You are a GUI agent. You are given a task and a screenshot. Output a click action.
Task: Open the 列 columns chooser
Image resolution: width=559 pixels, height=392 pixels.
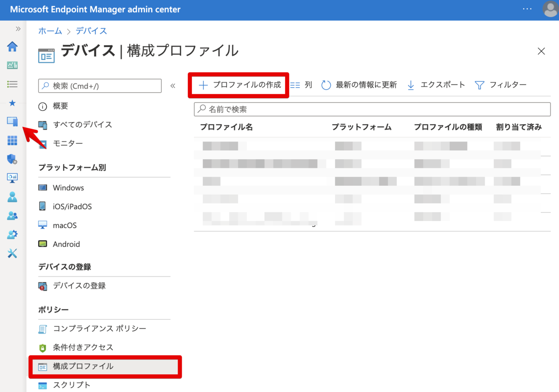coord(301,85)
